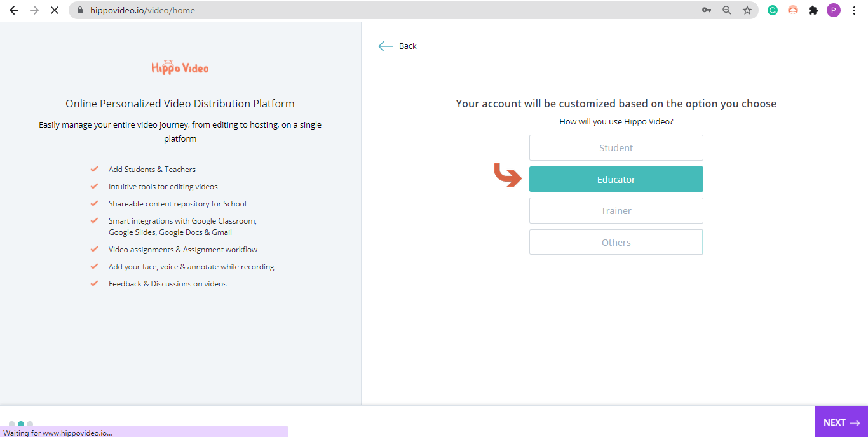Screen dimensions: 868x437
Task: Click the orange extension icon beside Grammarly
Action: [793, 10]
